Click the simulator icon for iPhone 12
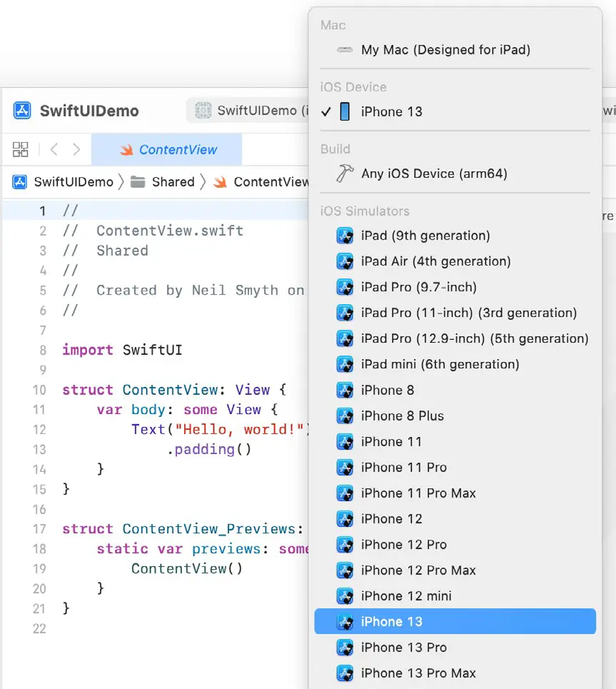This screenshot has height=689, width=616. (x=345, y=519)
